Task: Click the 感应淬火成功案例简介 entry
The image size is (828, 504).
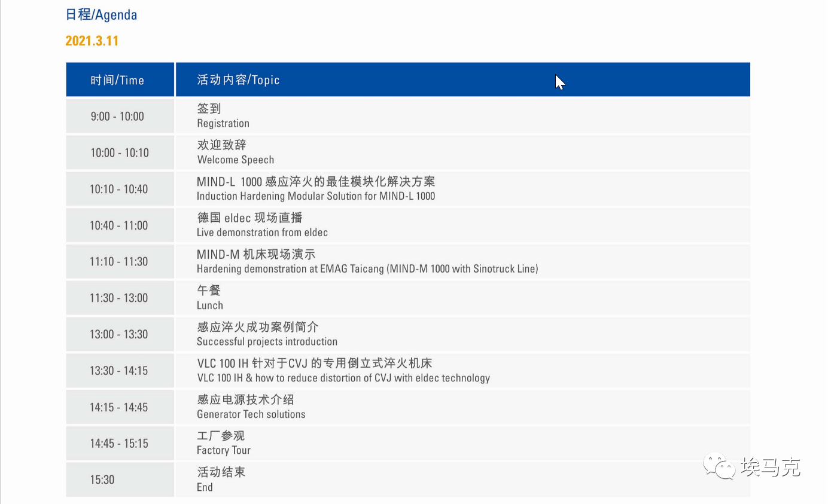Action: pyautogui.click(x=258, y=327)
